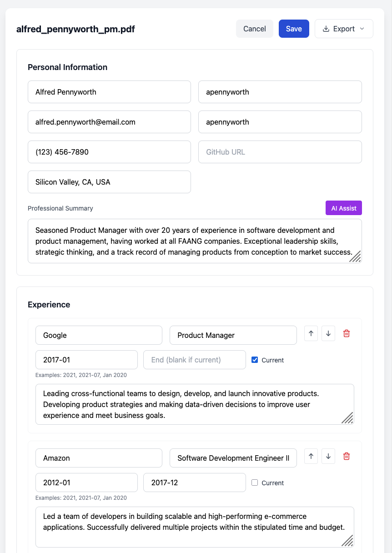
Task: Click the download icon in Export button
Action: (x=326, y=29)
